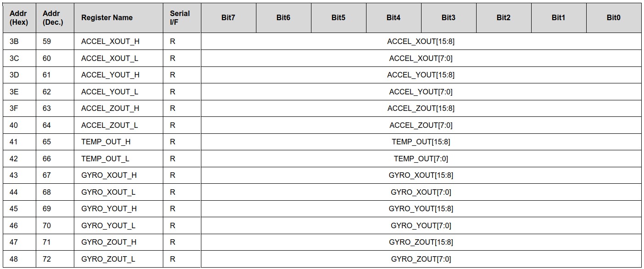This screenshot has width=644, height=269.
Task: Click the Serial I/F column header
Action: tap(180, 17)
